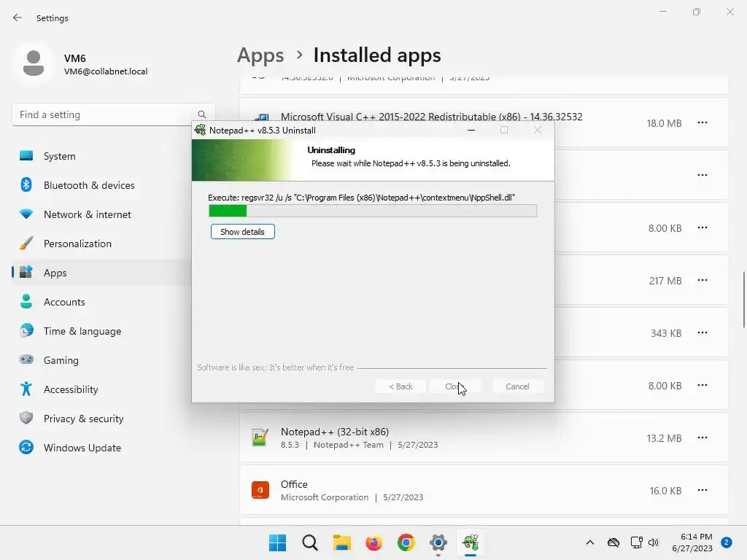Click the Gaming controller icon
The width and height of the screenshot is (747, 560).
(26, 359)
